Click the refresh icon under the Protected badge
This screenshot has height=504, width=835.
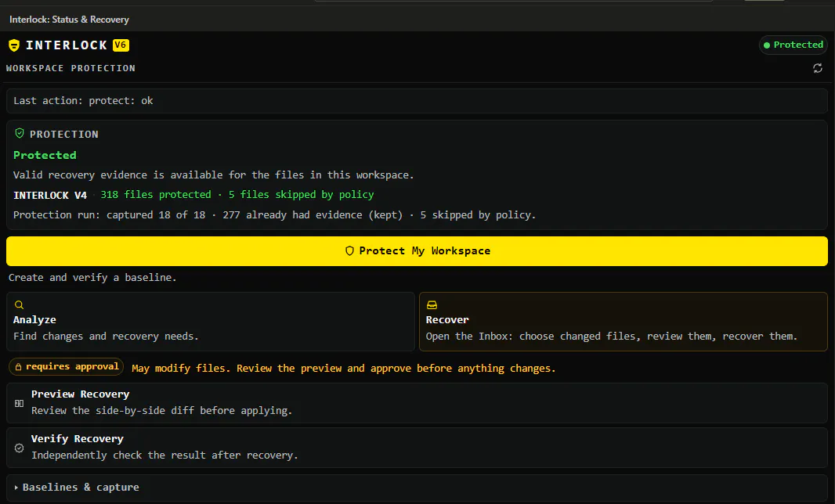[x=818, y=68]
